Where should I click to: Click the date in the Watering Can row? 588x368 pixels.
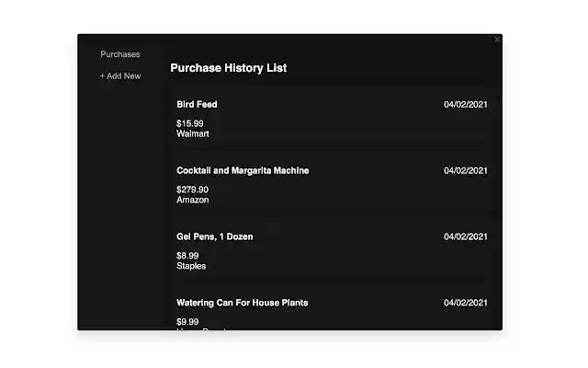466,303
